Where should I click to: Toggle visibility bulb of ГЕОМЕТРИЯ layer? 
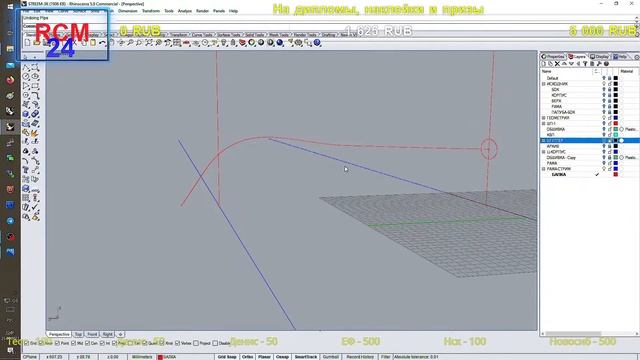tap(604, 118)
